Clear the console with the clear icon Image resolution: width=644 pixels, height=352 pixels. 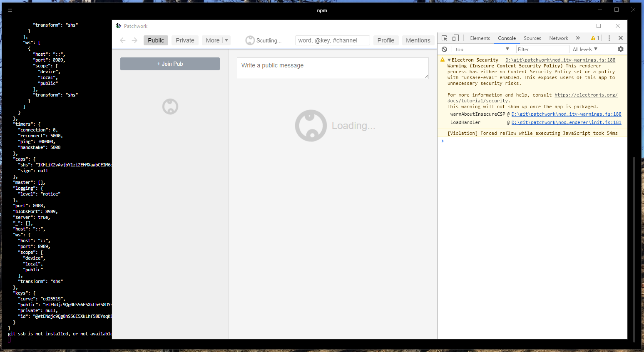click(x=445, y=49)
